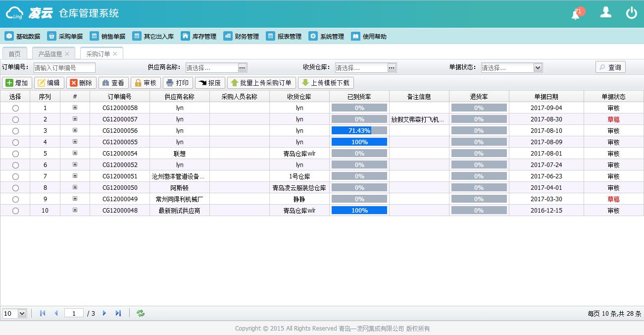Click the 报表管理 icon

pos(271,36)
